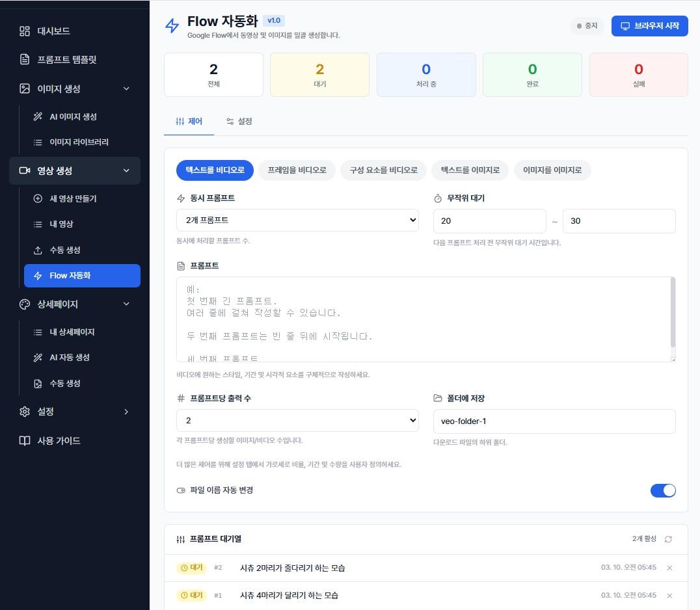This screenshot has width=700, height=610.
Task: Click the 완료 count card
Action: (532, 75)
